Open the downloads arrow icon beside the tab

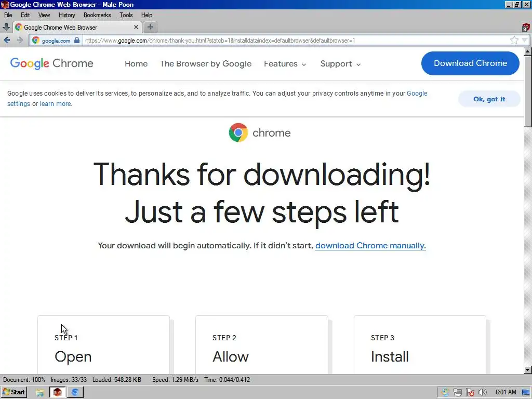(x=6, y=27)
